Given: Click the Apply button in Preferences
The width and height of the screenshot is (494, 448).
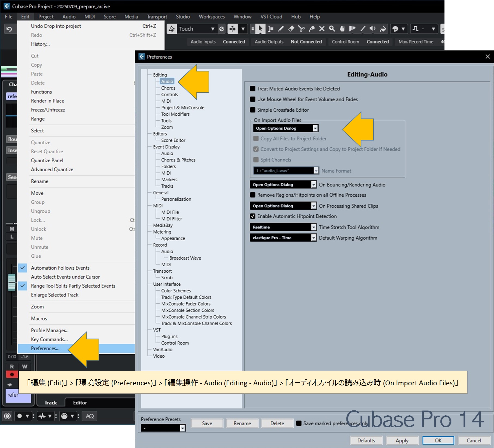Looking at the screenshot, I should (402, 441).
